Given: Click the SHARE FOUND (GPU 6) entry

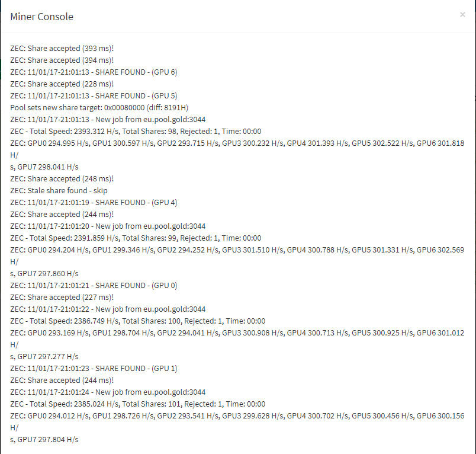Looking at the screenshot, I should (94, 72).
